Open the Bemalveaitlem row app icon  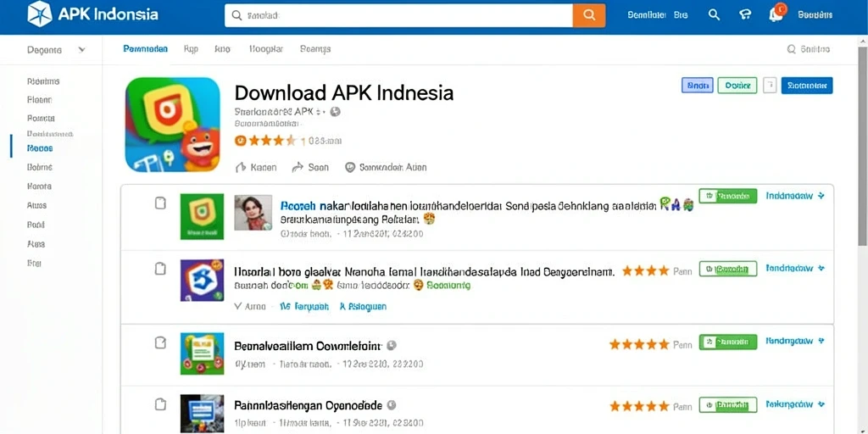coord(202,353)
